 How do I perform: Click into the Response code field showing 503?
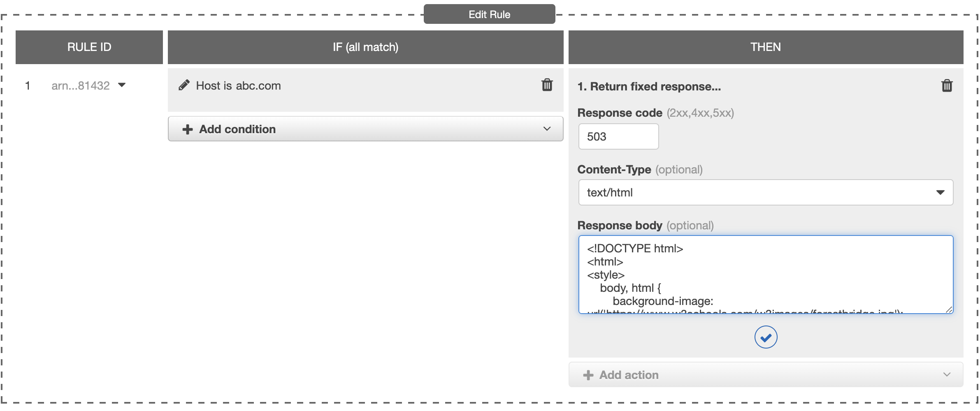click(x=618, y=136)
